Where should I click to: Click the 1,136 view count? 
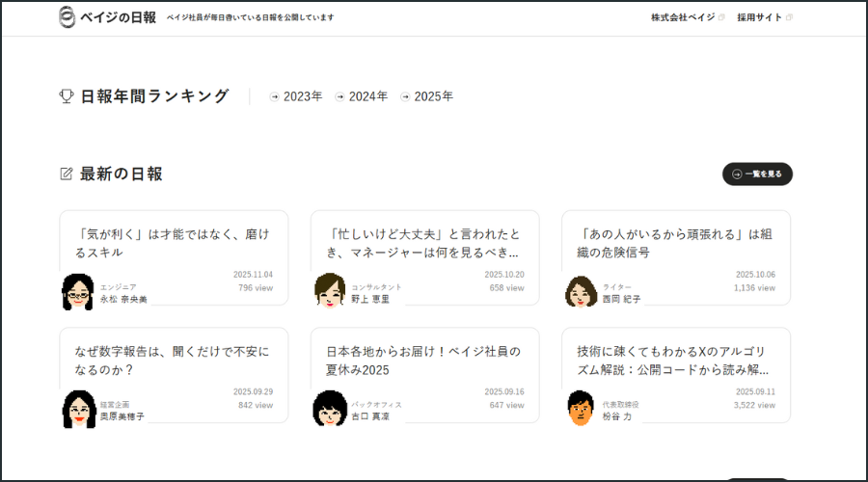point(754,288)
